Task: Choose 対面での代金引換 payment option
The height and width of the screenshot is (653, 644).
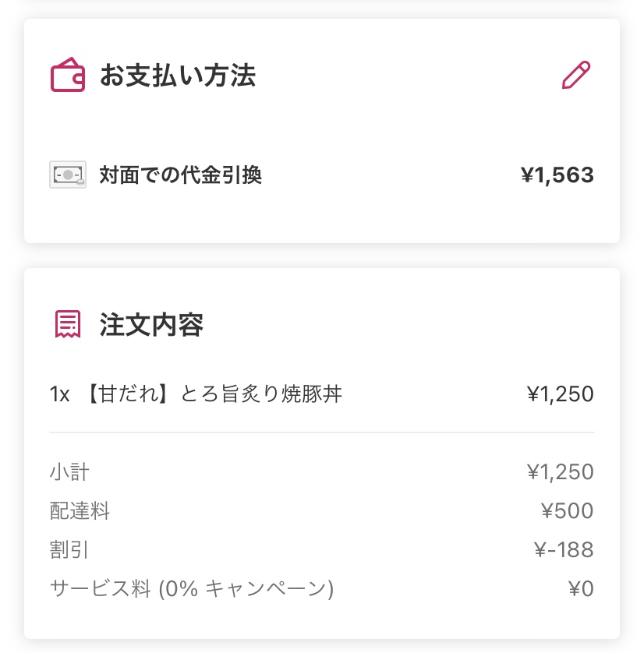Action: point(180,175)
